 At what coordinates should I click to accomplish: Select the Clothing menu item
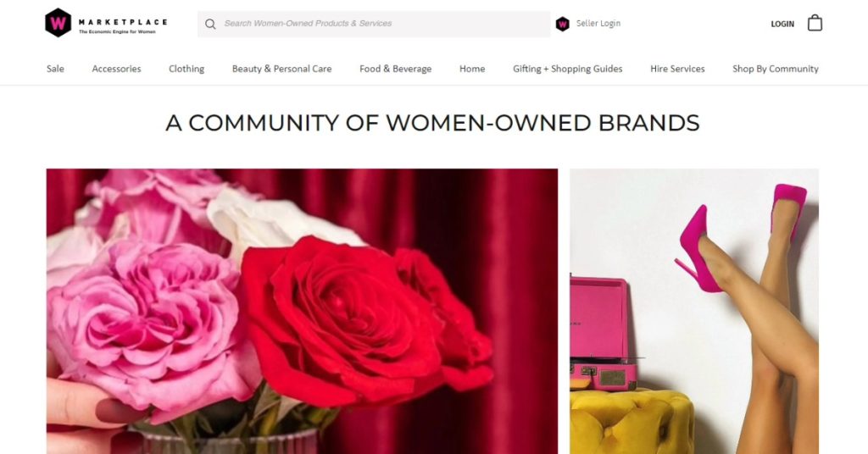point(186,69)
